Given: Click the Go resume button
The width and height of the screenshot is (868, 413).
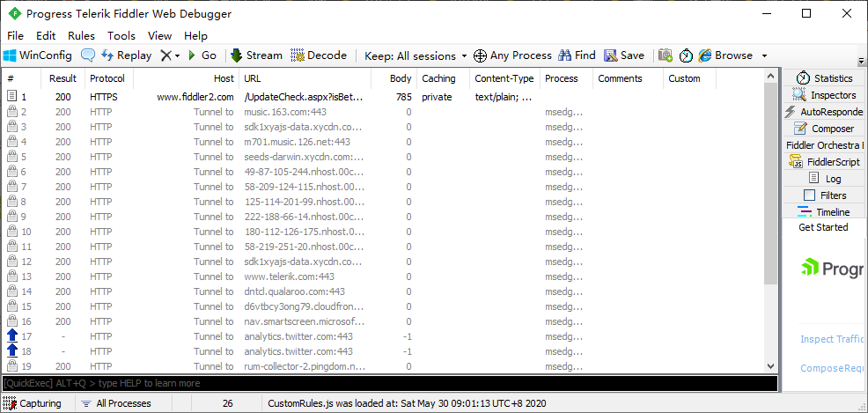Looking at the screenshot, I should [x=202, y=55].
